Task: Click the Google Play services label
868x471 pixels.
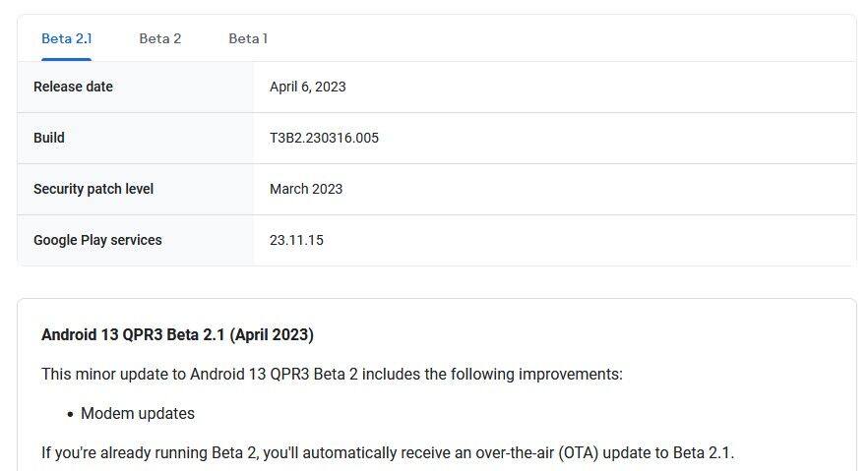Action: pos(97,240)
